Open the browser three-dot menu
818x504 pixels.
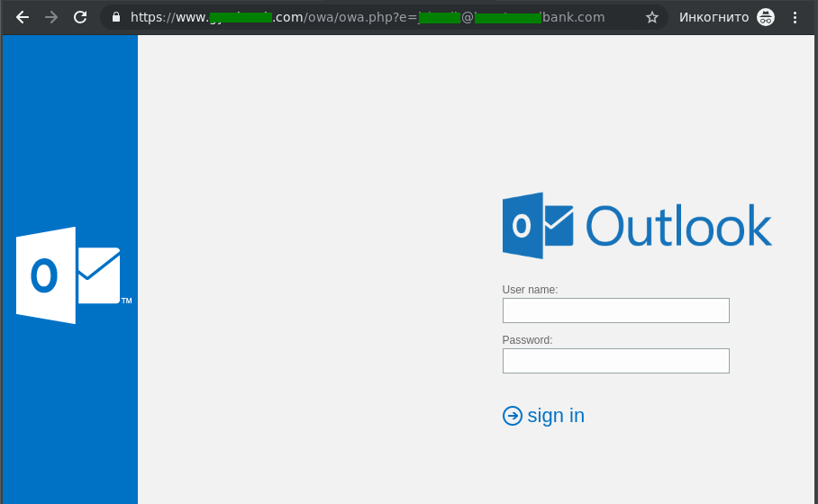[795, 18]
